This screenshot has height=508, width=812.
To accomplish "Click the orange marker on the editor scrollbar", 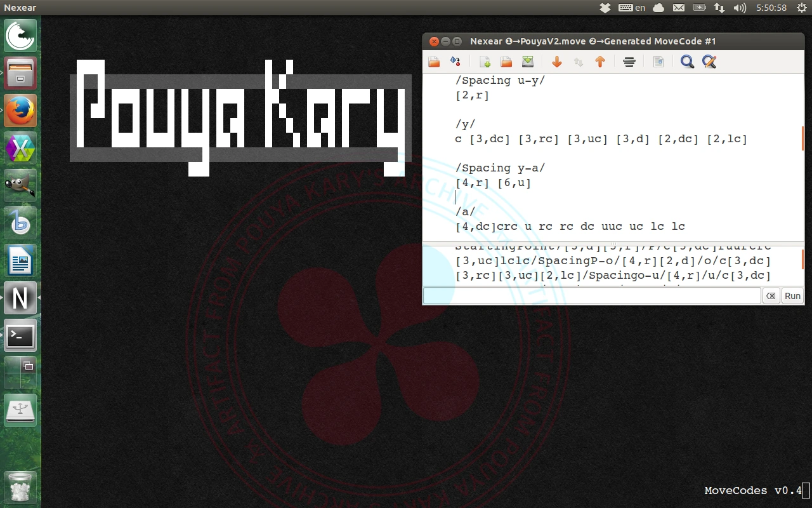I will (x=802, y=138).
